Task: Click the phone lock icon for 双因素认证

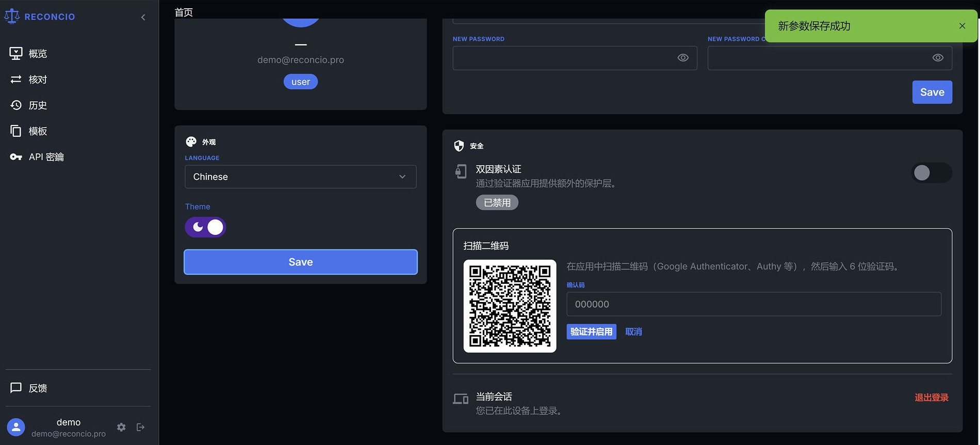Action: click(x=461, y=171)
